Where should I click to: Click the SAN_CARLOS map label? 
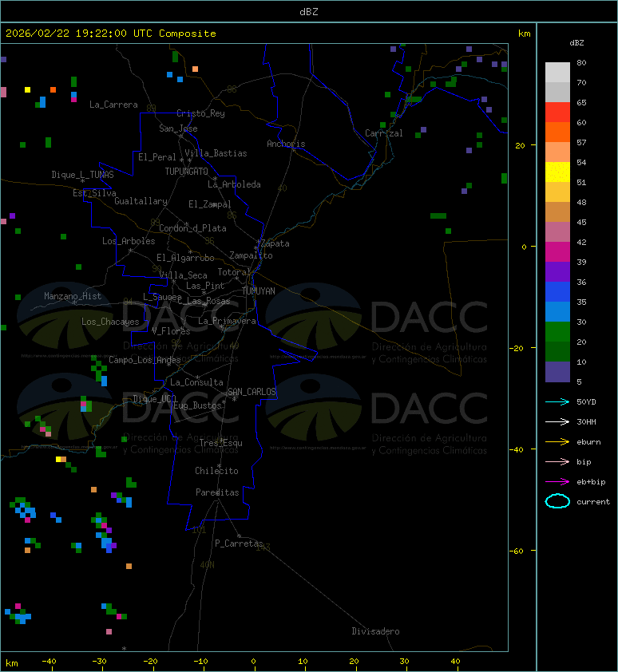coord(252,392)
